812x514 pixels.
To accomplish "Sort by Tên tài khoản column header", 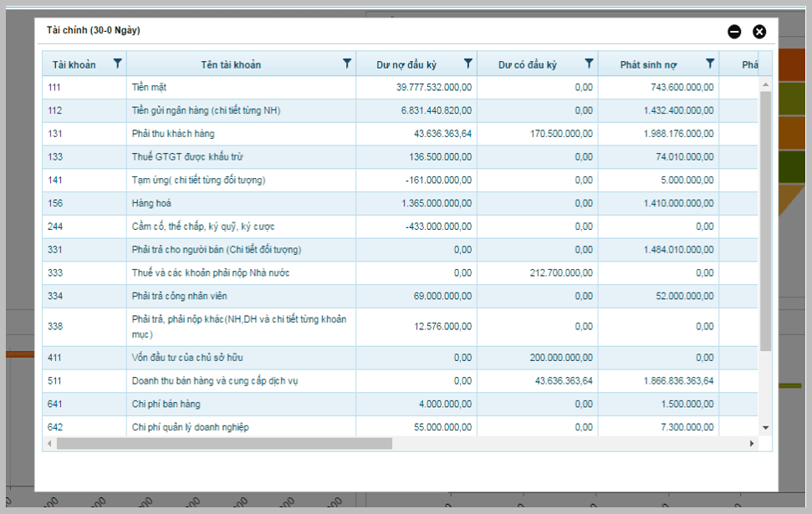I will tap(231, 64).
